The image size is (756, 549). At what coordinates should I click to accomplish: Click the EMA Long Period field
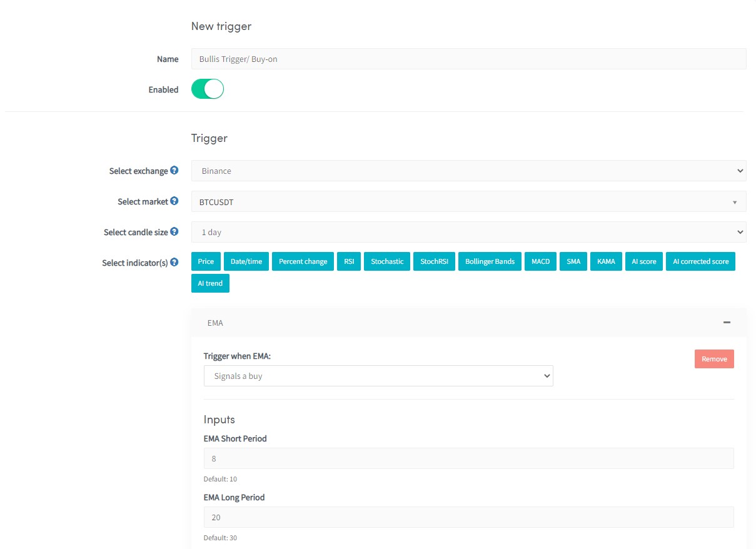[468, 517]
